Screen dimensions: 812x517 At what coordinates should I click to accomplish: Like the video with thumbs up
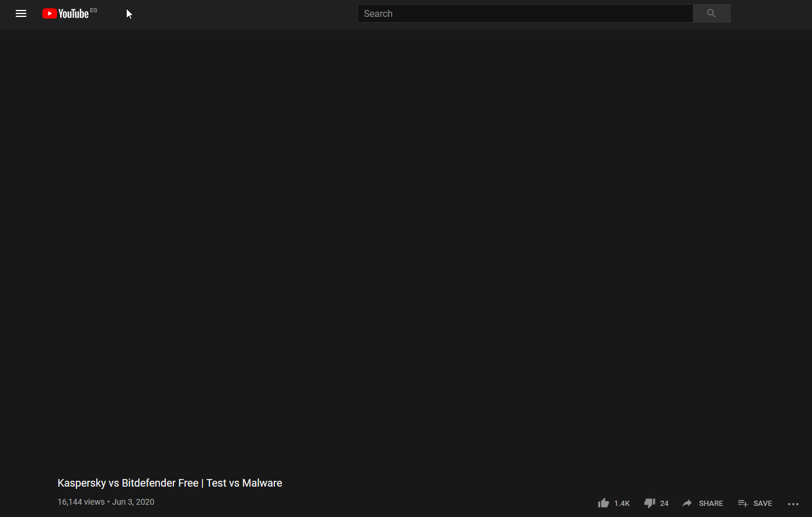[x=604, y=503]
